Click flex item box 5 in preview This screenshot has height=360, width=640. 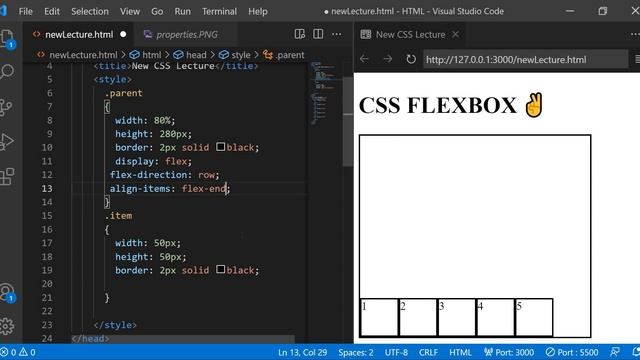tap(534, 318)
